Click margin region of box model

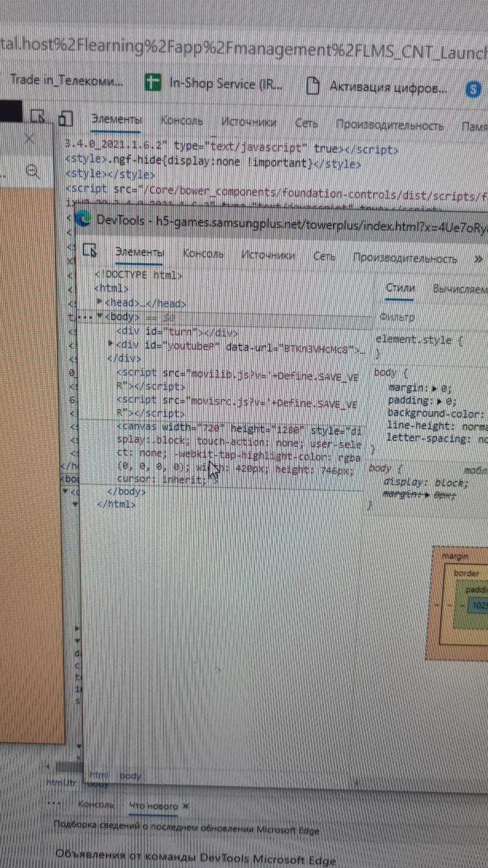coord(455,556)
